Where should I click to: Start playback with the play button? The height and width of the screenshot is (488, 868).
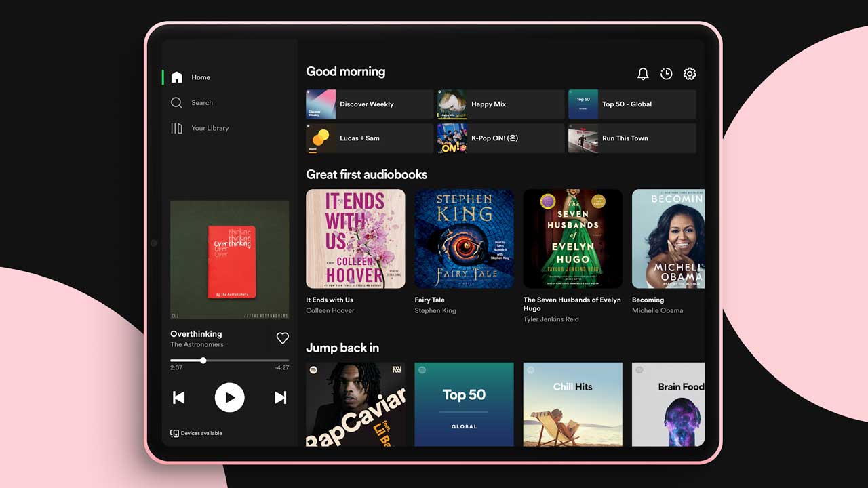(x=230, y=398)
